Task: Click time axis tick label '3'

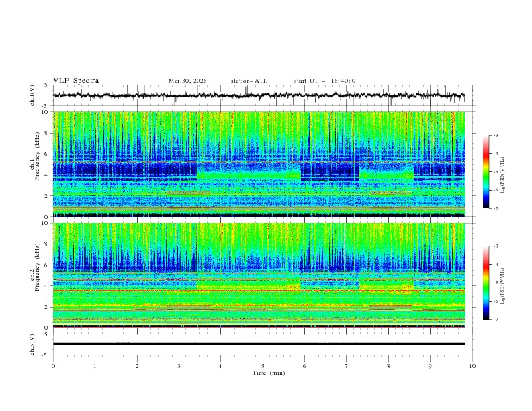Action: [x=179, y=366]
